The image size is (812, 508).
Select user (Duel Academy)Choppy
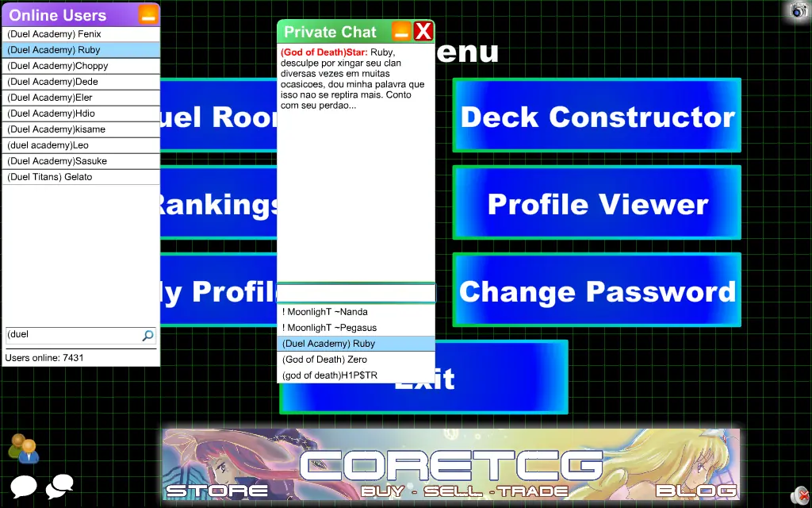(x=81, y=66)
